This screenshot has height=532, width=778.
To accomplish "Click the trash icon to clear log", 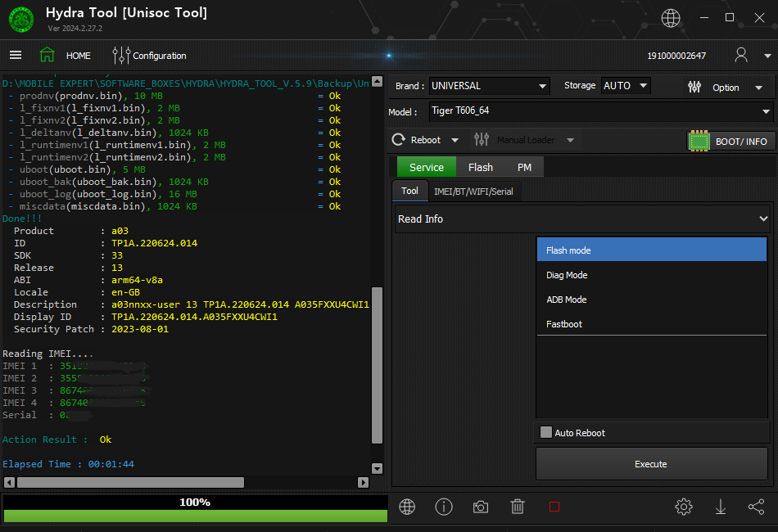I will pos(518,507).
